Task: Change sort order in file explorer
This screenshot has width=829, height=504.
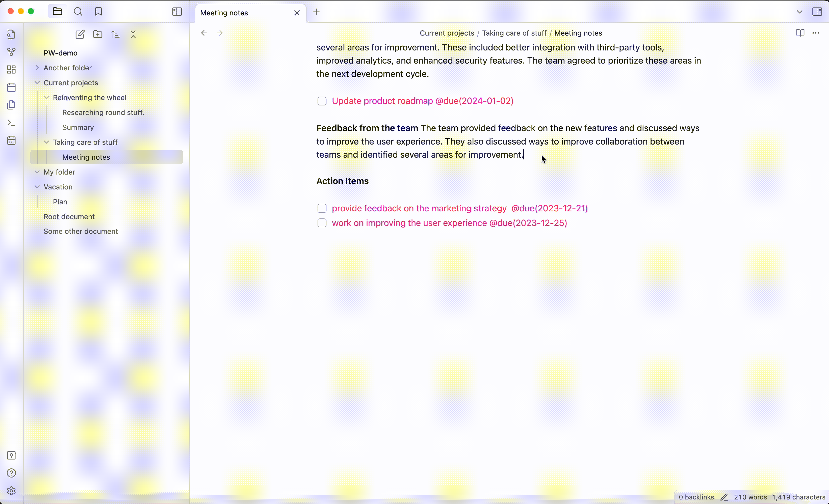Action: [115, 34]
